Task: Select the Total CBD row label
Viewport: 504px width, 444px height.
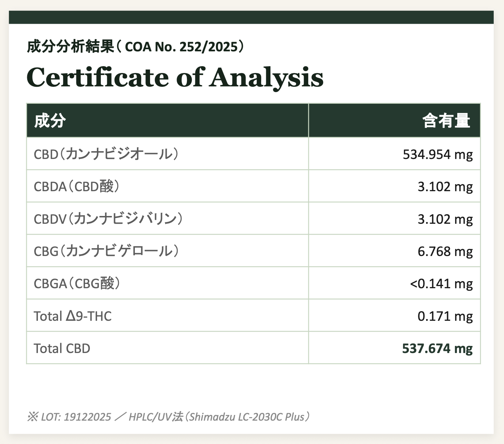Action: [x=62, y=348]
